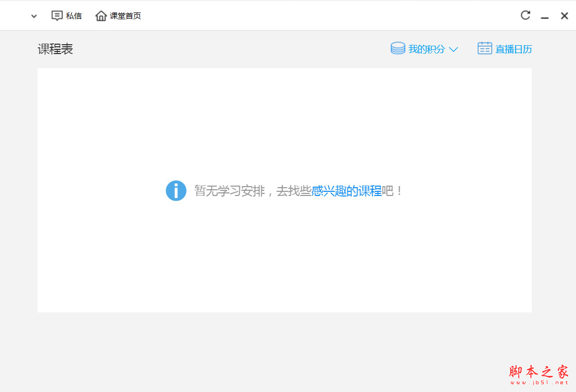The width and height of the screenshot is (576, 392).
Task: Click the 我的积分 text label
Action: (426, 48)
